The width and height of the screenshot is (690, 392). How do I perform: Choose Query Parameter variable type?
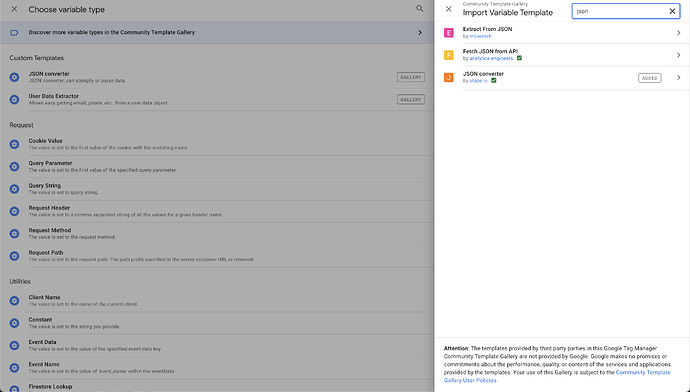tap(217, 166)
